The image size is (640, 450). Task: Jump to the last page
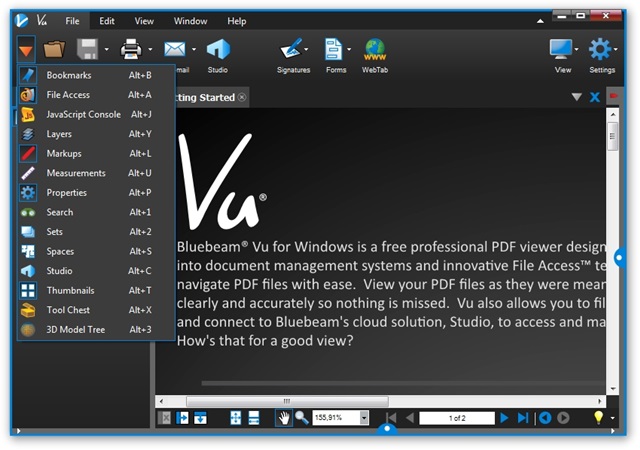pyautogui.click(x=522, y=417)
